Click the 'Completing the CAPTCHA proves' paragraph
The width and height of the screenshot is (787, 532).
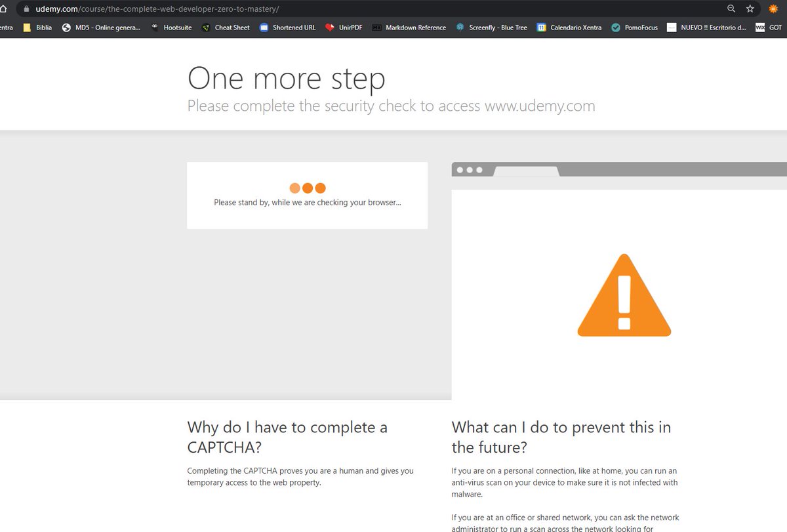300,476
